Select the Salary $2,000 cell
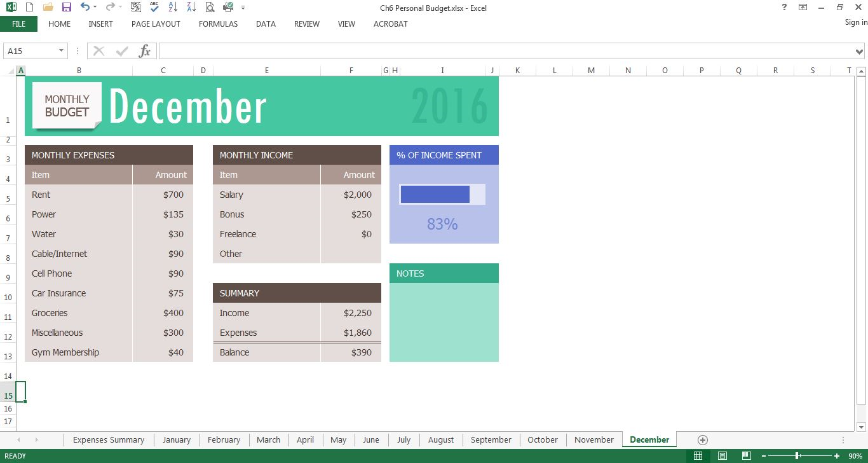Image resolution: width=868 pixels, height=463 pixels. click(x=351, y=195)
